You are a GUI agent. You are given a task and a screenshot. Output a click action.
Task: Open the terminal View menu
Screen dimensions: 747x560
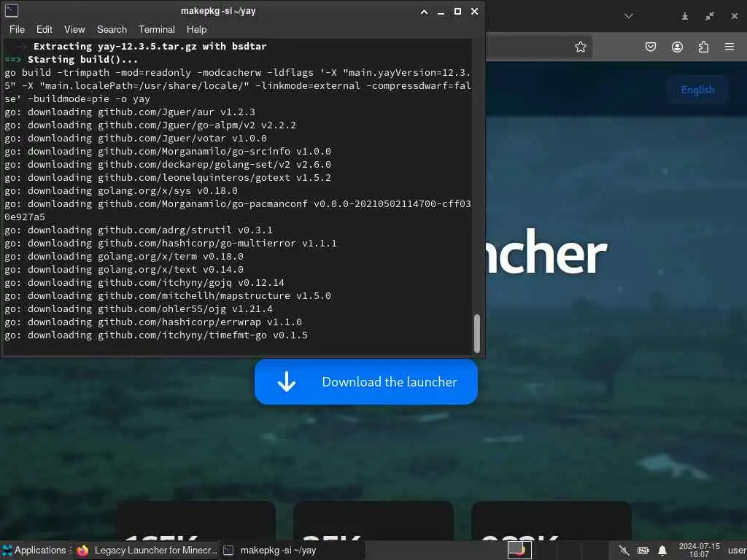coord(74,29)
